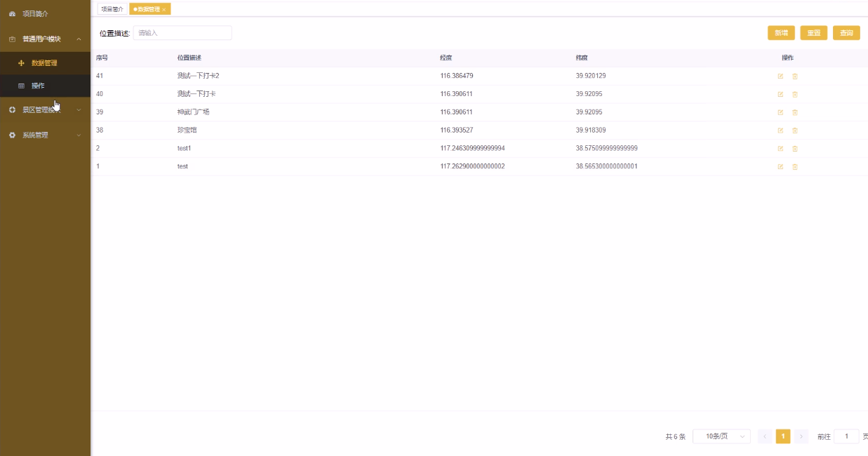Click the trash icon for row 40
Image resolution: width=868 pixels, height=456 pixels.
(x=795, y=94)
